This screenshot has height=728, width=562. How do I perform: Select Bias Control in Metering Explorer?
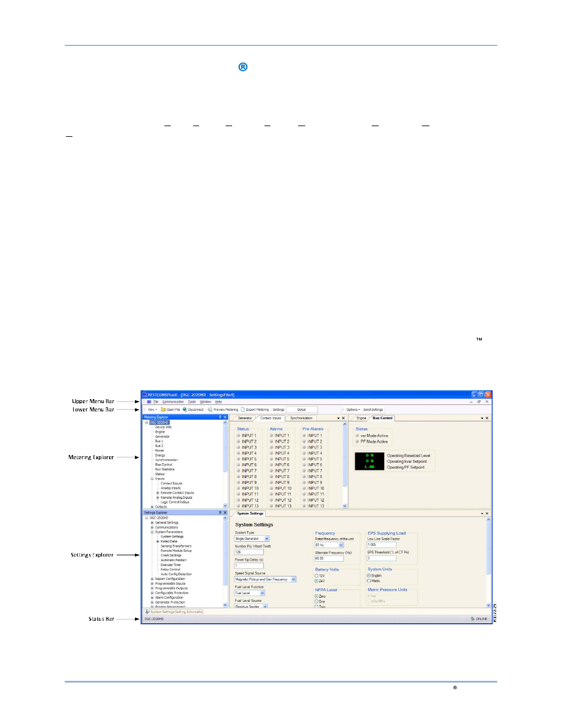(x=164, y=465)
